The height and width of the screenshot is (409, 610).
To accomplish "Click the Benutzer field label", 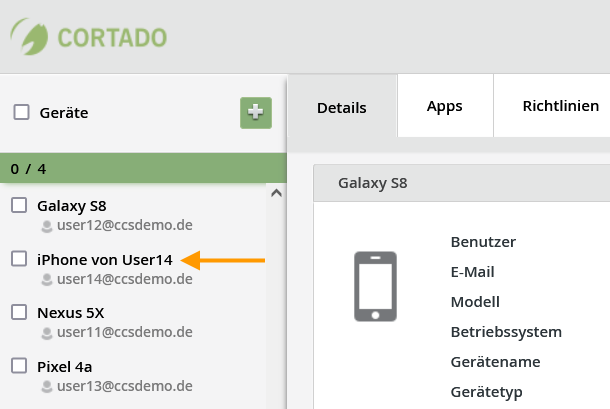I will click(483, 242).
